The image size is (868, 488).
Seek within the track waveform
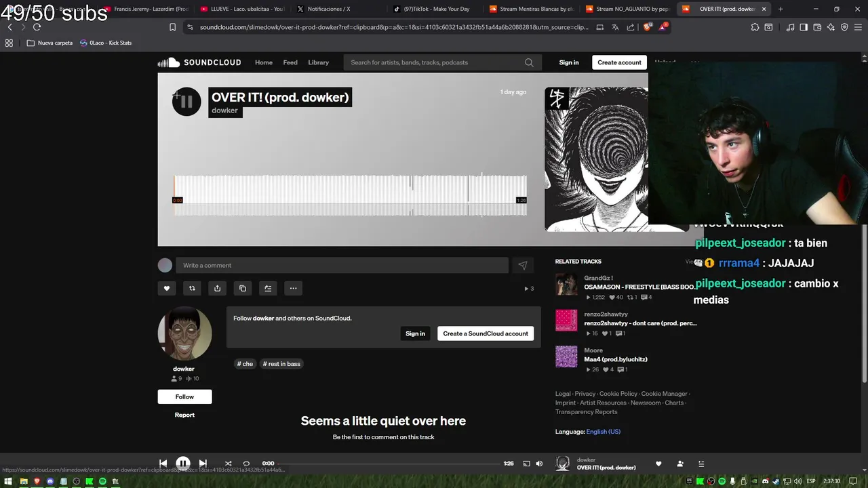[350, 195]
